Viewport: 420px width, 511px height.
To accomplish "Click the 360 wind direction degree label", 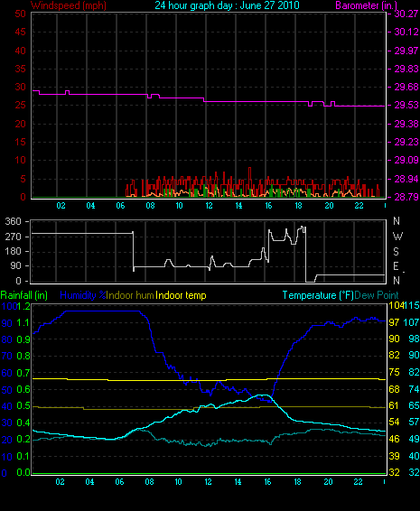I will coord(13,221).
